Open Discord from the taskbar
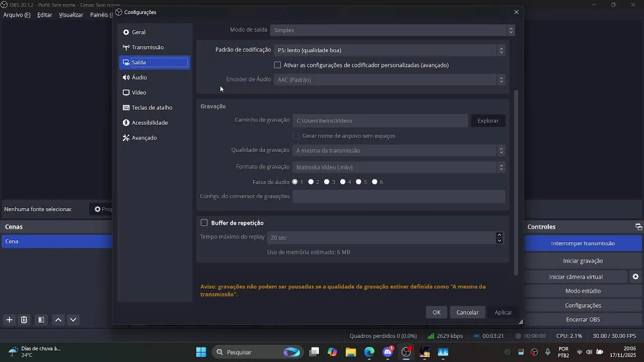The height and width of the screenshot is (362, 644). tap(387, 352)
